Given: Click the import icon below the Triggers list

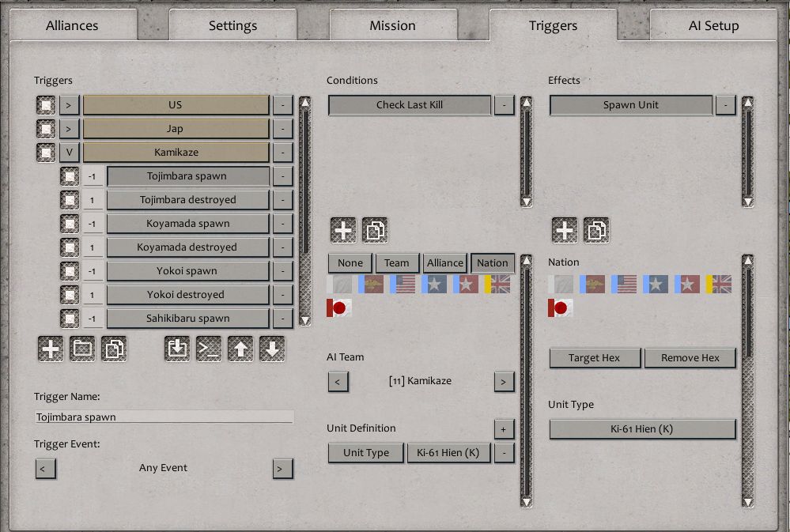Looking at the screenshot, I should click(x=177, y=349).
